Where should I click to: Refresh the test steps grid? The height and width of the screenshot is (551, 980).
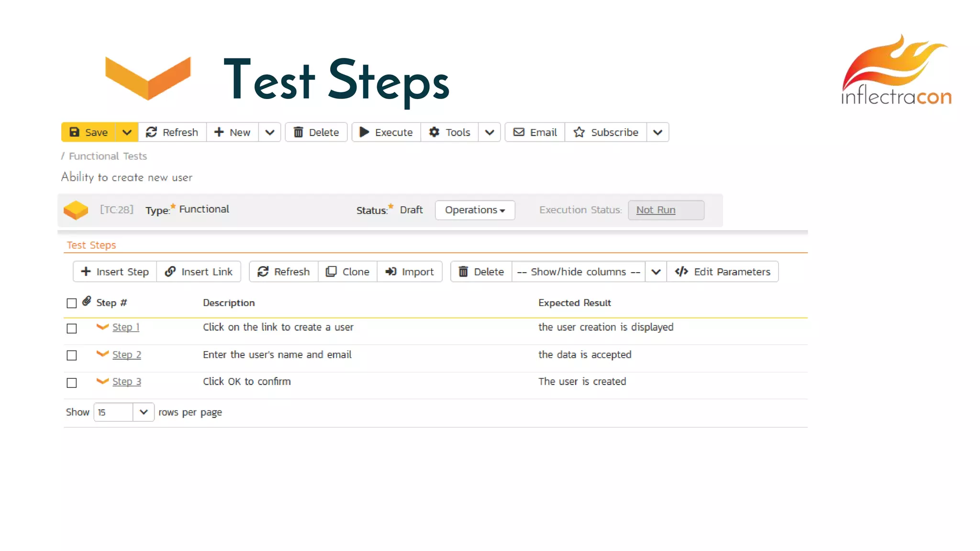[284, 272]
